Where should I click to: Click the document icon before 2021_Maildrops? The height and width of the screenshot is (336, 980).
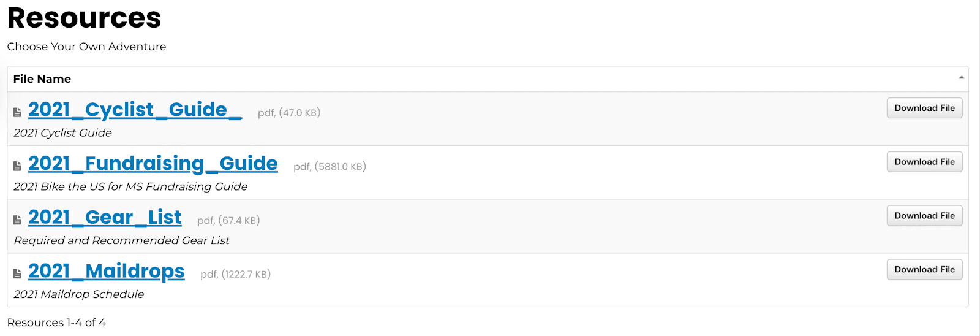coord(17,274)
